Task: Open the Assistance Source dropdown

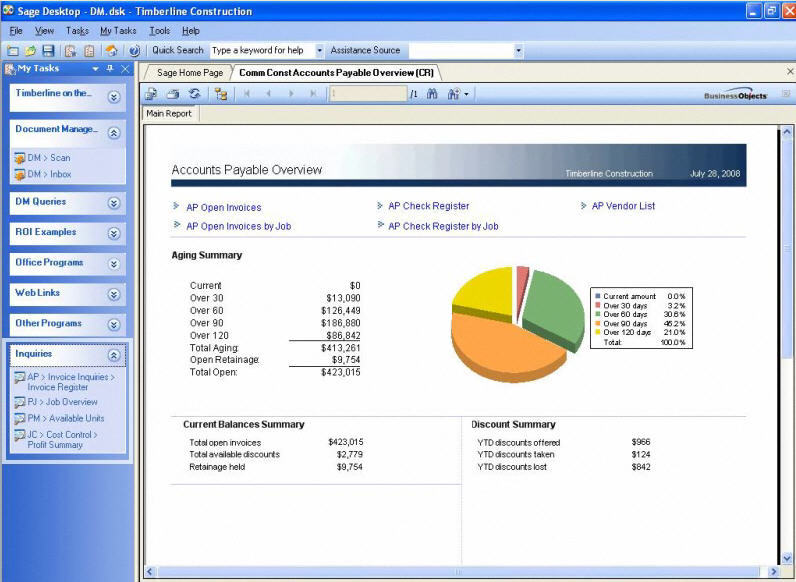Action: [x=518, y=50]
